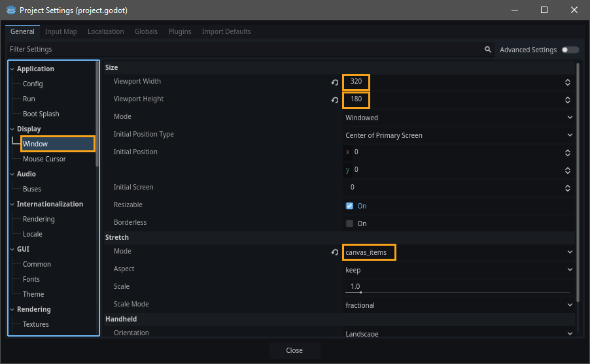Image resolution: width=590 pixels, height=364 pixels.
Task: Click the Godot logo in title bar
Action: pos(11,10)
